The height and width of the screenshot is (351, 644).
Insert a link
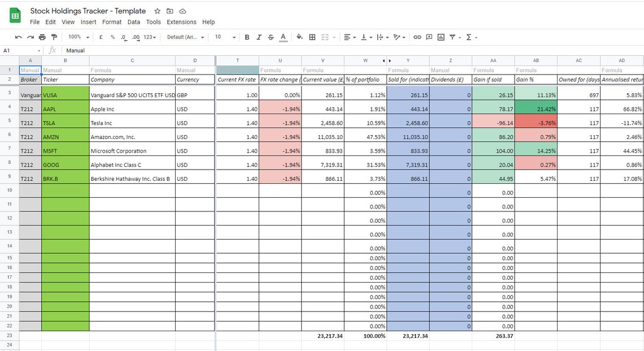coord(417,37)
